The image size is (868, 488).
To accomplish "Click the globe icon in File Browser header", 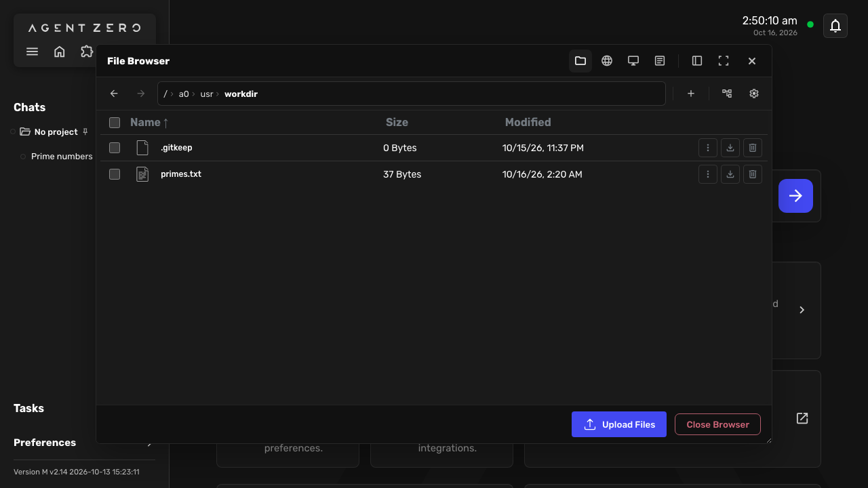I will click(x=607, y=61).
